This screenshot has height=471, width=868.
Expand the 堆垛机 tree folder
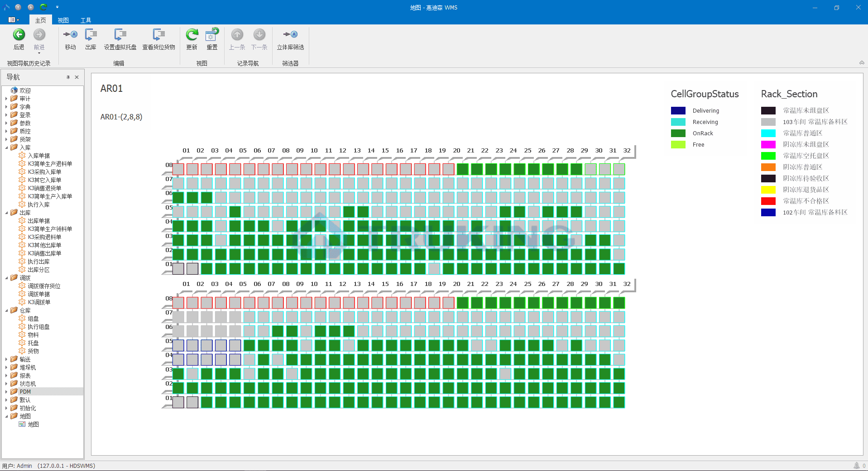click(x=6, y=367)
